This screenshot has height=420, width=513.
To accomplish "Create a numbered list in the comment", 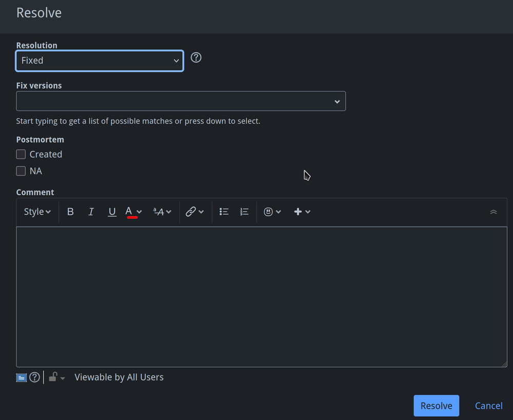I will click(x=244, y=212).
